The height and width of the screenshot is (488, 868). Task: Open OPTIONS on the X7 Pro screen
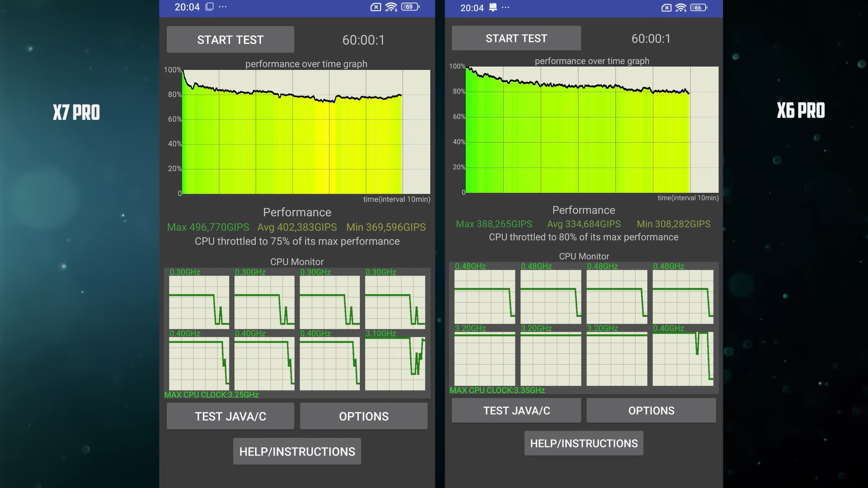[x=364, y=416]
